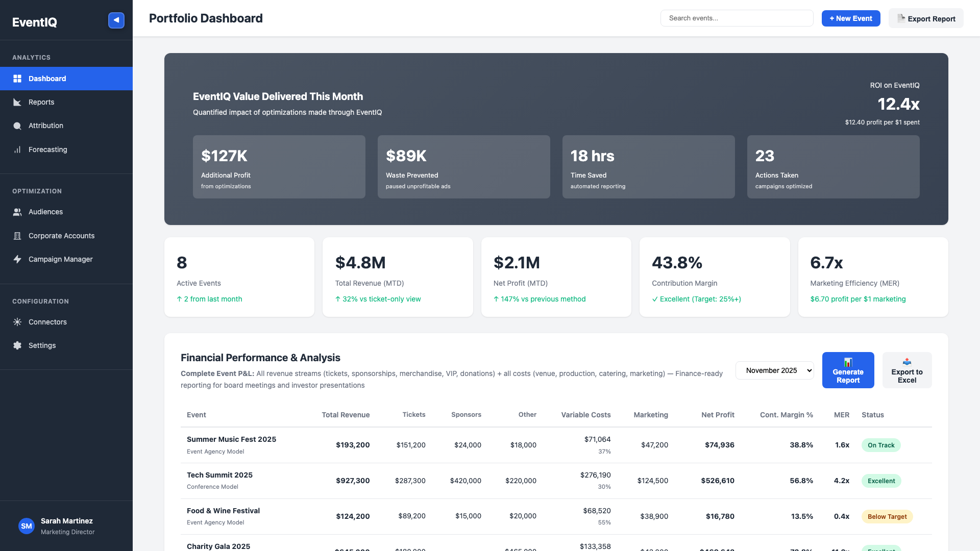980x551 pixels.
Task: Open the November 2025 month selector
Action: click(x=774, y=370)
